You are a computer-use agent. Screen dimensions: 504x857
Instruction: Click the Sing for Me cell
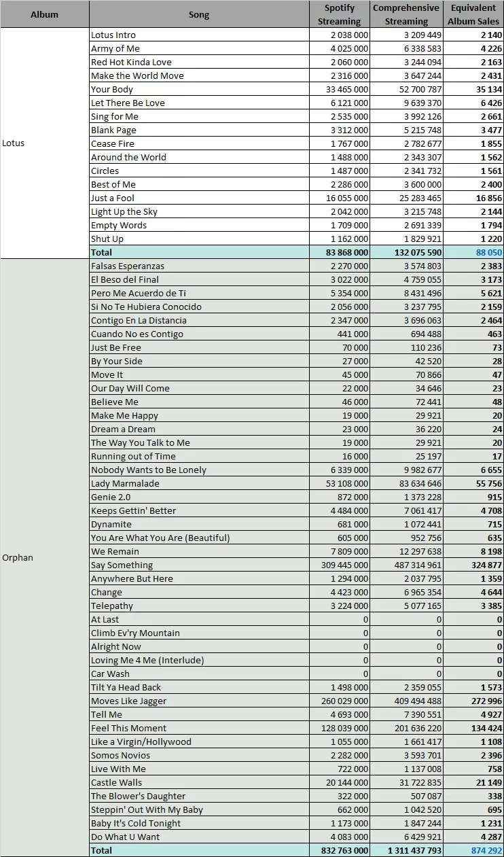(x=199, y=116)
